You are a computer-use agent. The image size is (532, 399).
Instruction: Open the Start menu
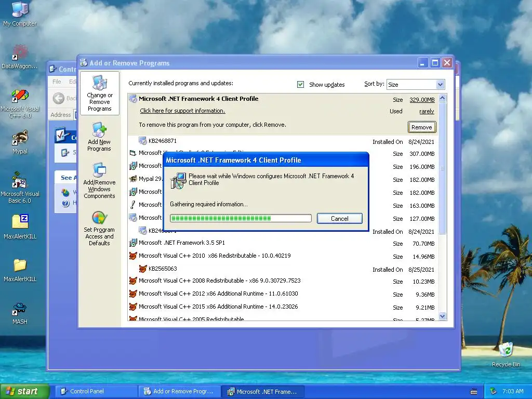pyautogui.click(x=24, y=391)
